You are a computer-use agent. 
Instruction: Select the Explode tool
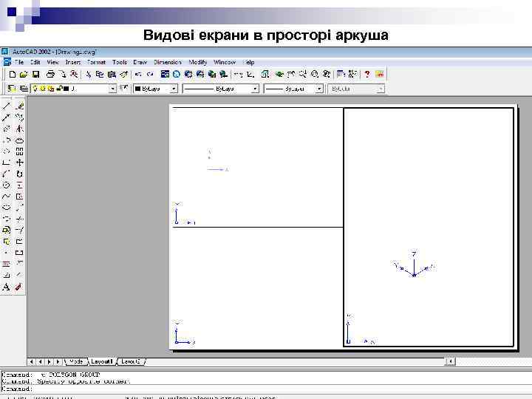(x=19, y=287)
